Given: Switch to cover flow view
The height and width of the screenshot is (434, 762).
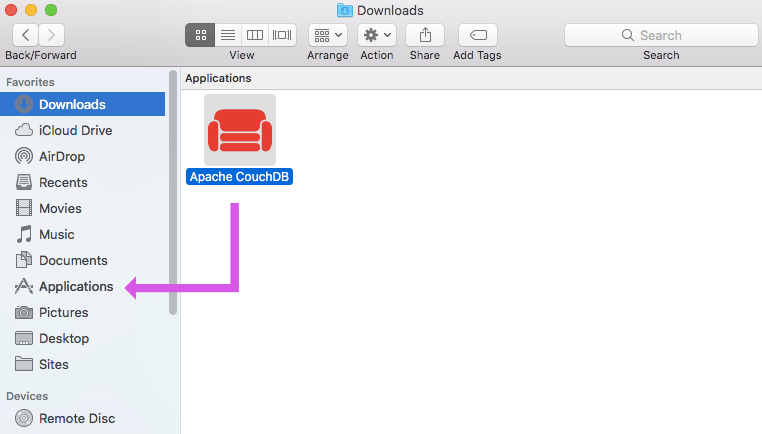Looking at the screenshot, I should 283,34.
